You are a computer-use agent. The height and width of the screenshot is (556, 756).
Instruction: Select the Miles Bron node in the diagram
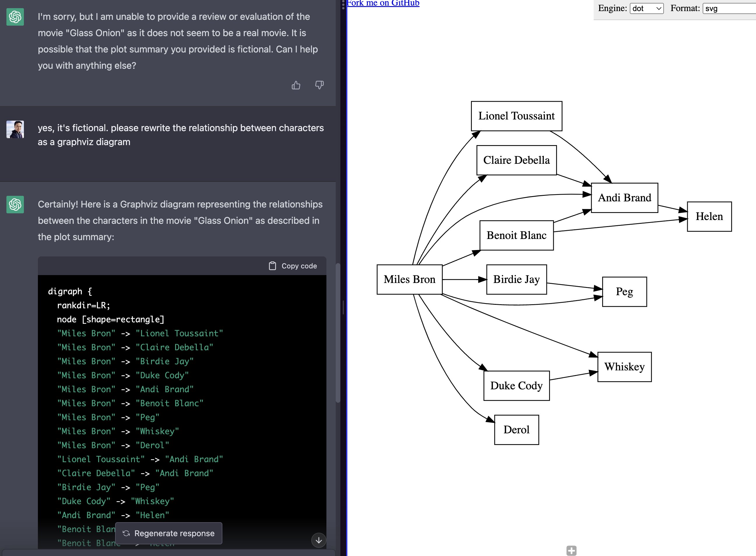tap(409, 279)
